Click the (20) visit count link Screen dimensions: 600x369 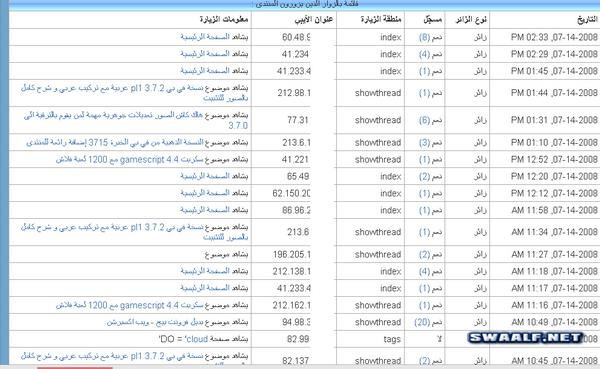click(x=422, y=322)
